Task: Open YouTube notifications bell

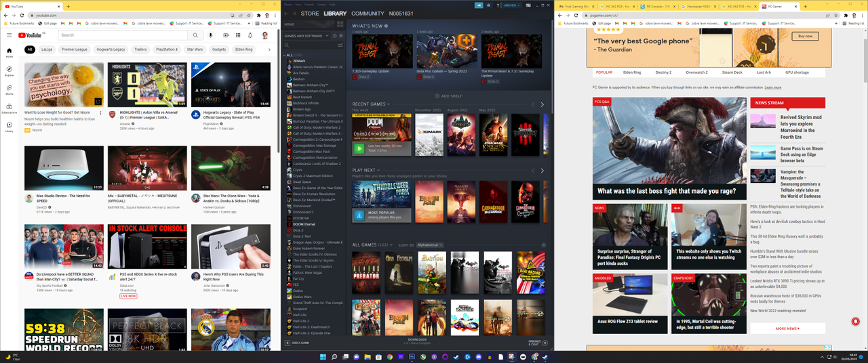Action: [x=250, y=35]
